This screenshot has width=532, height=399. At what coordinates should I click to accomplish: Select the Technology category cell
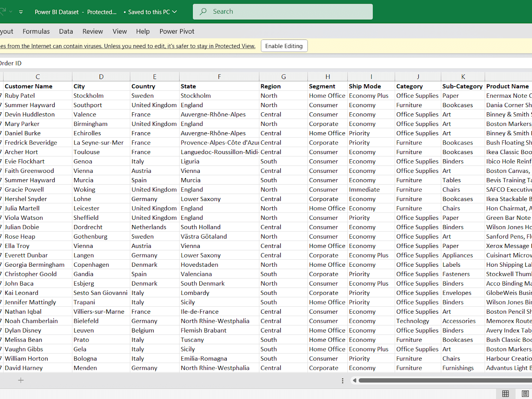418,321
